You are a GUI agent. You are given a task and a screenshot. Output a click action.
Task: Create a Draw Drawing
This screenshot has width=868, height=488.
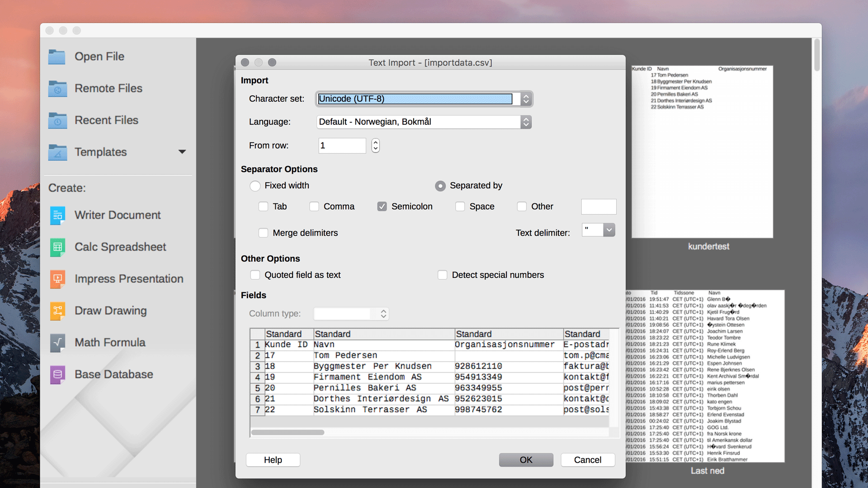pos(110,310)
